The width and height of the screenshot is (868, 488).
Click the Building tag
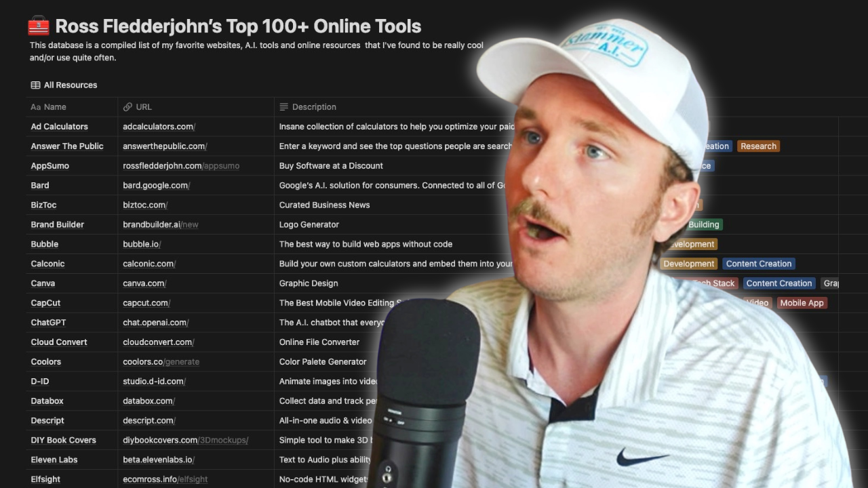(x=704, y=224)
